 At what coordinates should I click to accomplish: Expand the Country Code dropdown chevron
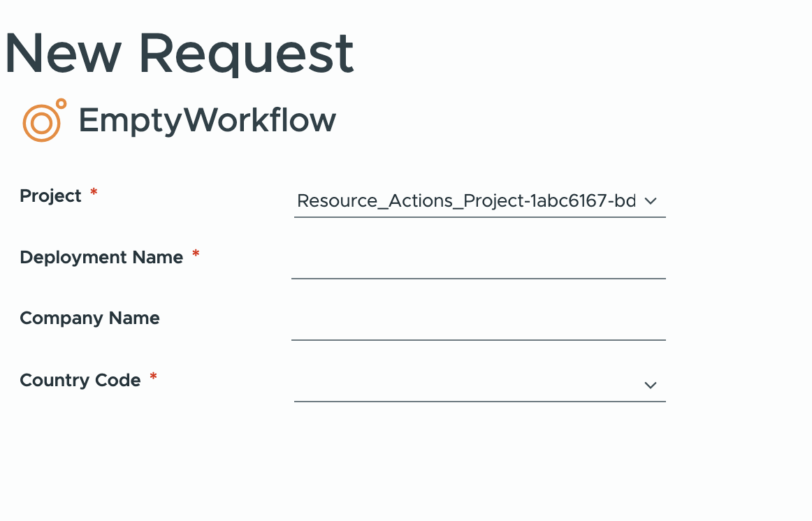point(651,385)
